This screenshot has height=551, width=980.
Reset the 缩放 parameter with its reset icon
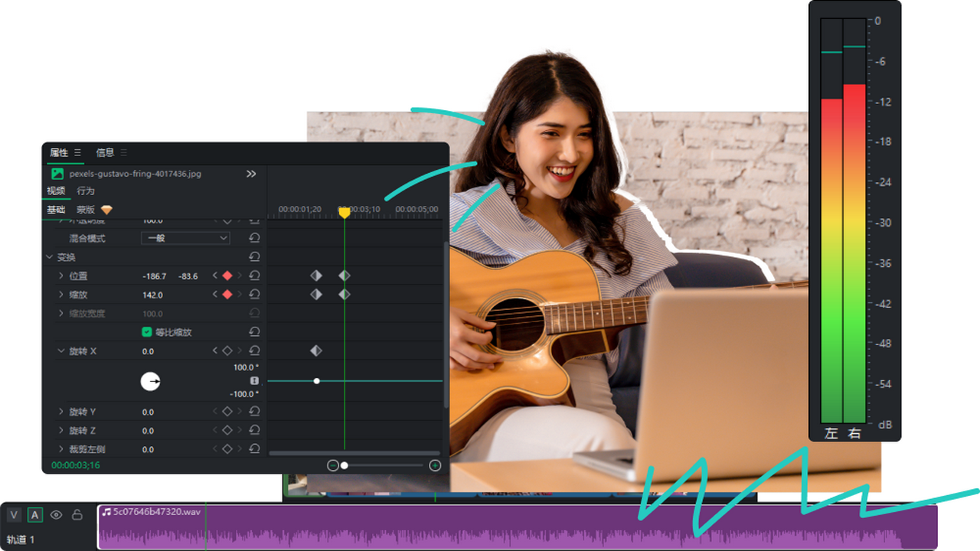(x=256, y=295)
